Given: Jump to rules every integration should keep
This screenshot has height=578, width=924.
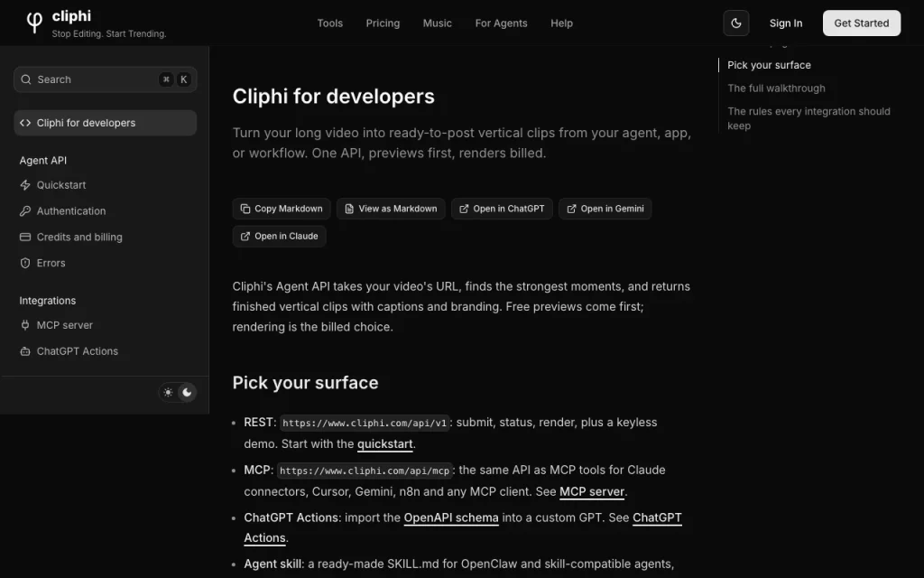Looking at the screenshot, I should click(x=808, y=118).
